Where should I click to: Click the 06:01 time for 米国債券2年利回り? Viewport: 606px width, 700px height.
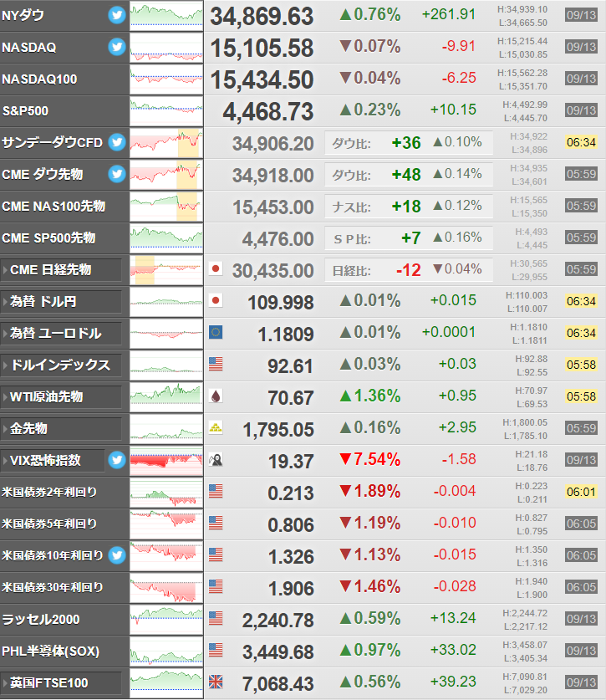tap(581, 492)
